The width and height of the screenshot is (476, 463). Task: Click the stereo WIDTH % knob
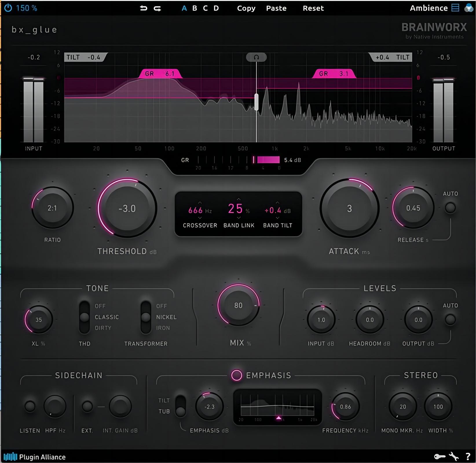point(438,407)
